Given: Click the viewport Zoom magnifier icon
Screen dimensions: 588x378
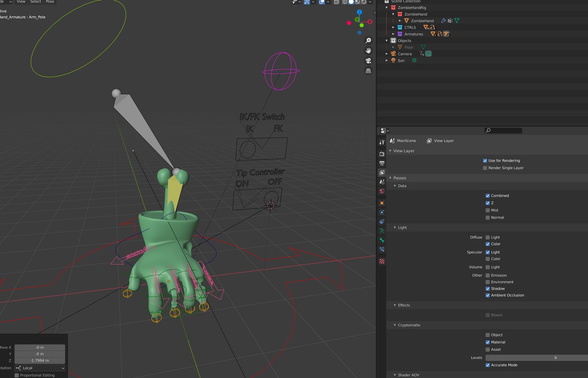Looking at the screenshot, I should [368, 41].
